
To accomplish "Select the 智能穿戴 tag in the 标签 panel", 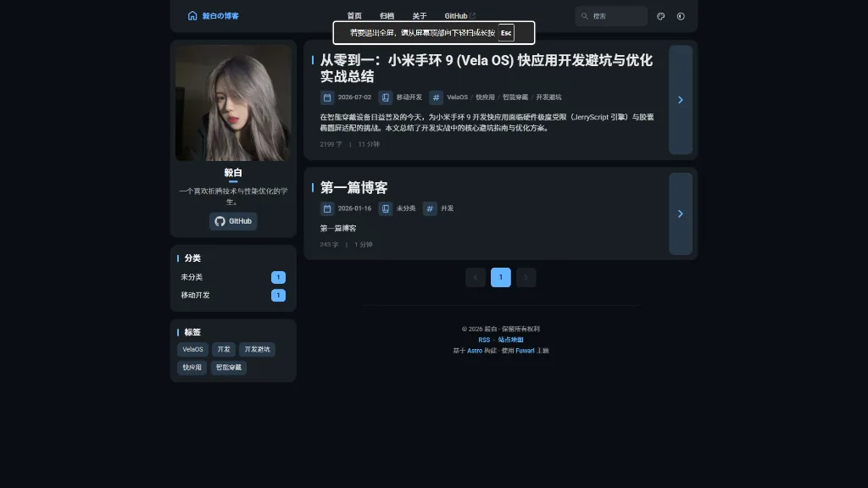I will (x=229, y=368).
